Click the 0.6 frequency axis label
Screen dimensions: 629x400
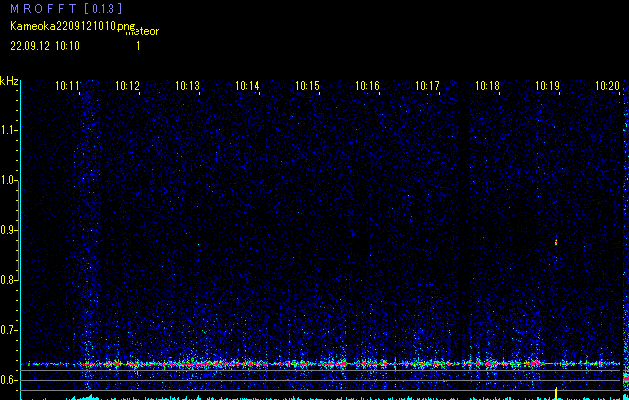pos(8,380)
